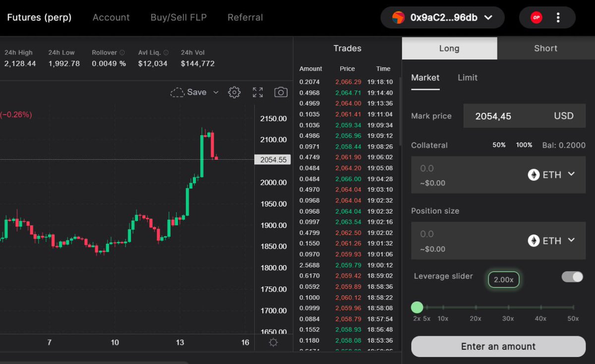
Task: Click ETH logo in Position size field
Action: 534,241
